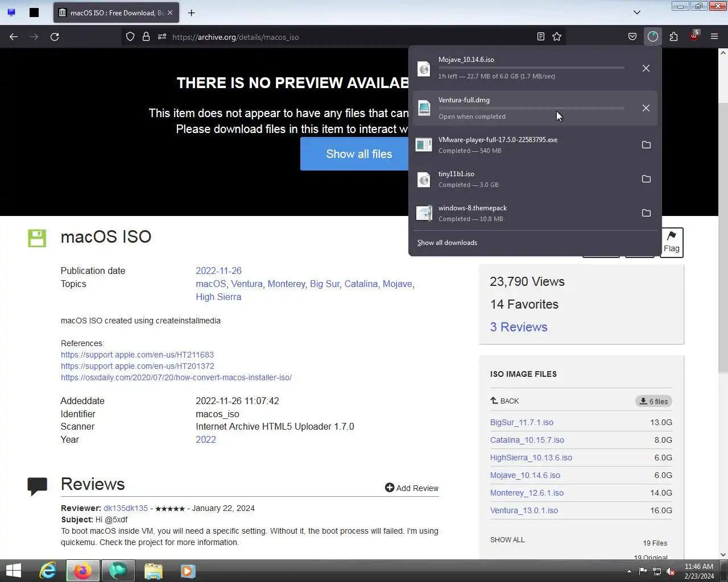Screen dimensions: 728x582
Task: Toggle the Downloads panel toolbar icon
Action: point(652,37)
